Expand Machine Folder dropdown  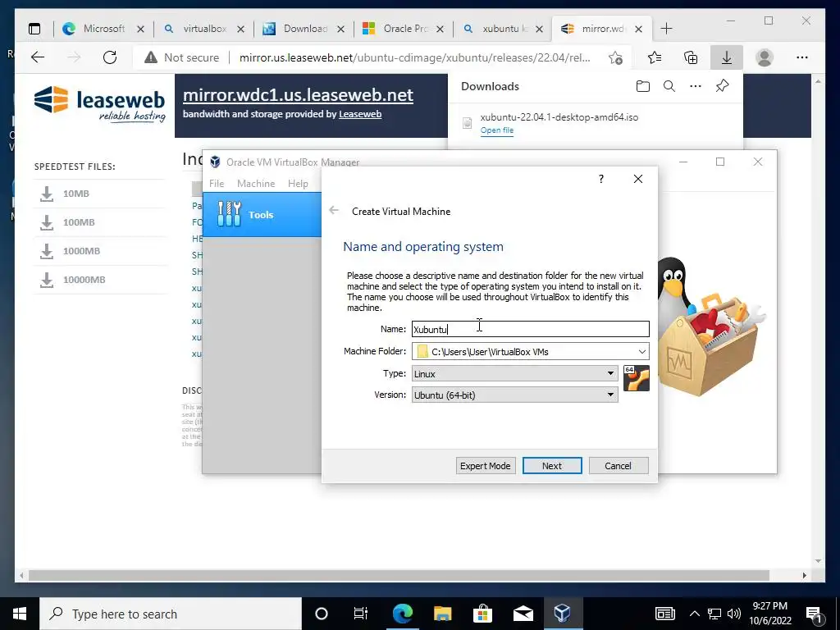pos(641,352)
